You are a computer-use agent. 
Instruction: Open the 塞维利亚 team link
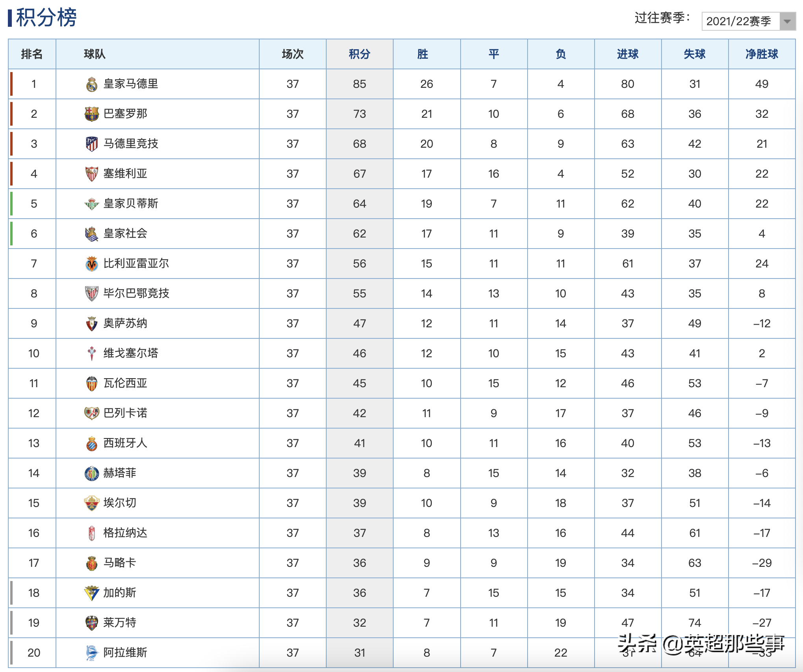pyautogui.click(x=125, y=174)
